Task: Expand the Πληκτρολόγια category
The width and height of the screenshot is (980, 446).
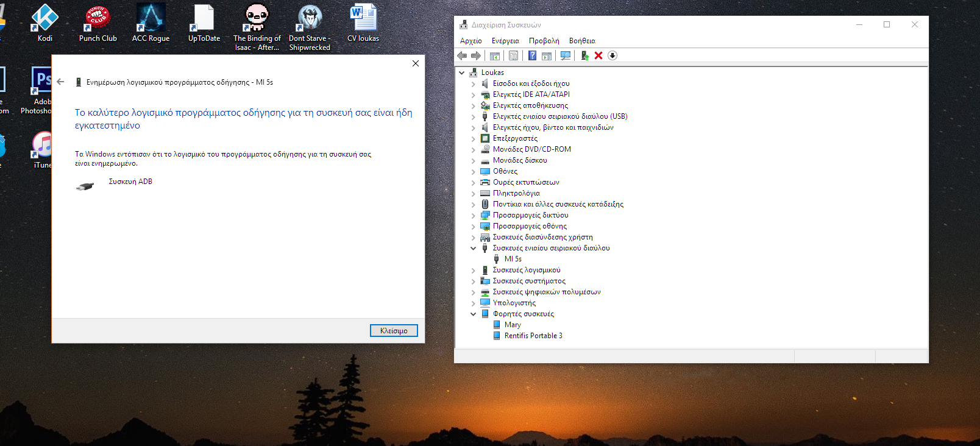Action: pyautogui.click(x=474, y=193)
